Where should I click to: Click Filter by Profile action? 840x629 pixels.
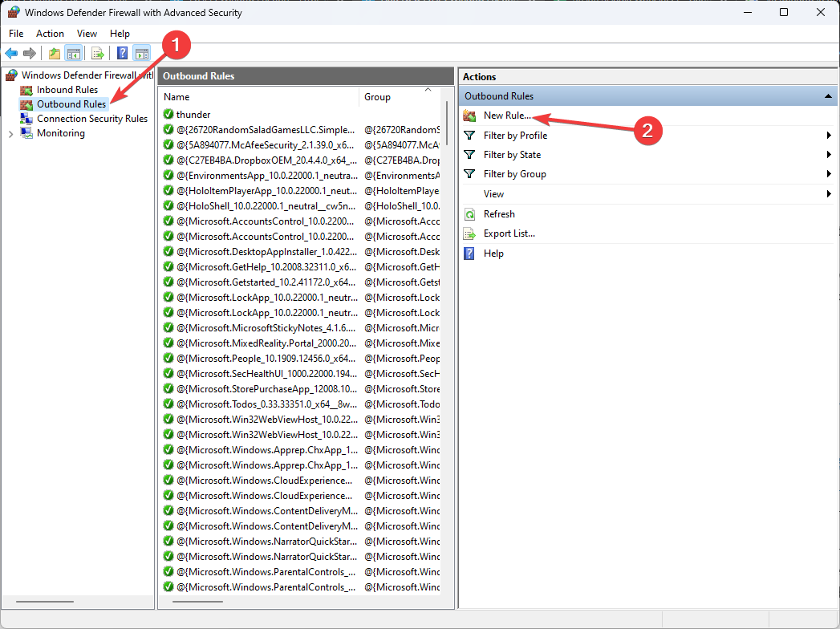pyautogui.click(x=515, y=136)
